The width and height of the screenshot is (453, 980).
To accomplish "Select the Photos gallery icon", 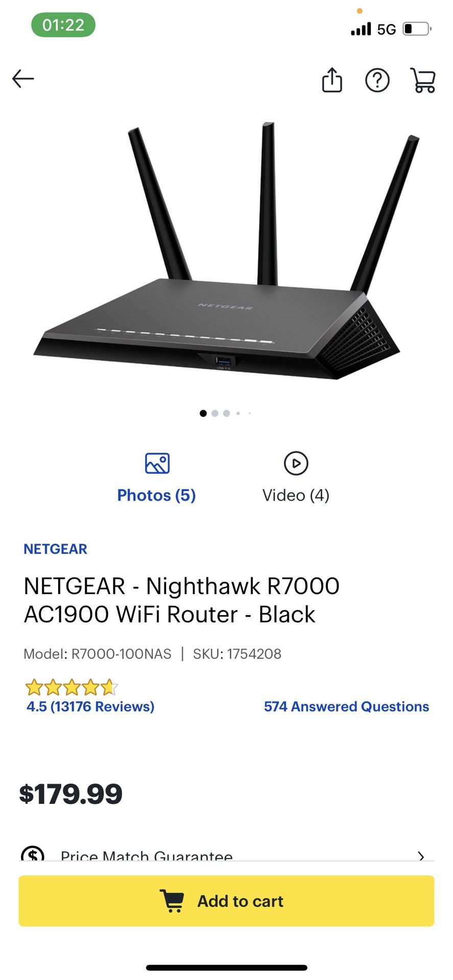I will click(x=157, y=463).
